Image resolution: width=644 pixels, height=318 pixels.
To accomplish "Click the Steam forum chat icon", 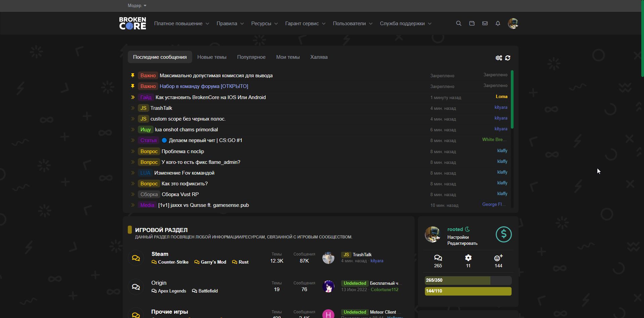I will coord(136,258).
